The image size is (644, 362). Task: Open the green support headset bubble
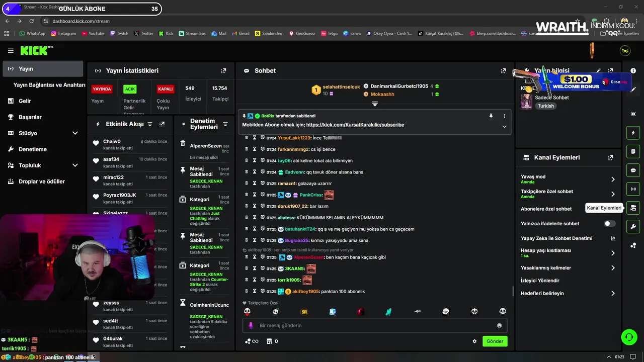pos(629,337)
